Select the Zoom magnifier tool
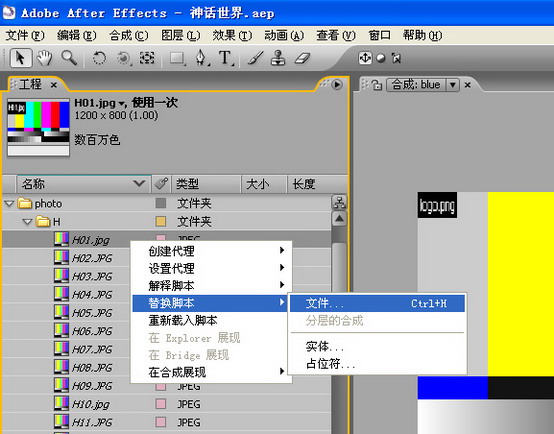The image size is (554, 434). (69, 58)
